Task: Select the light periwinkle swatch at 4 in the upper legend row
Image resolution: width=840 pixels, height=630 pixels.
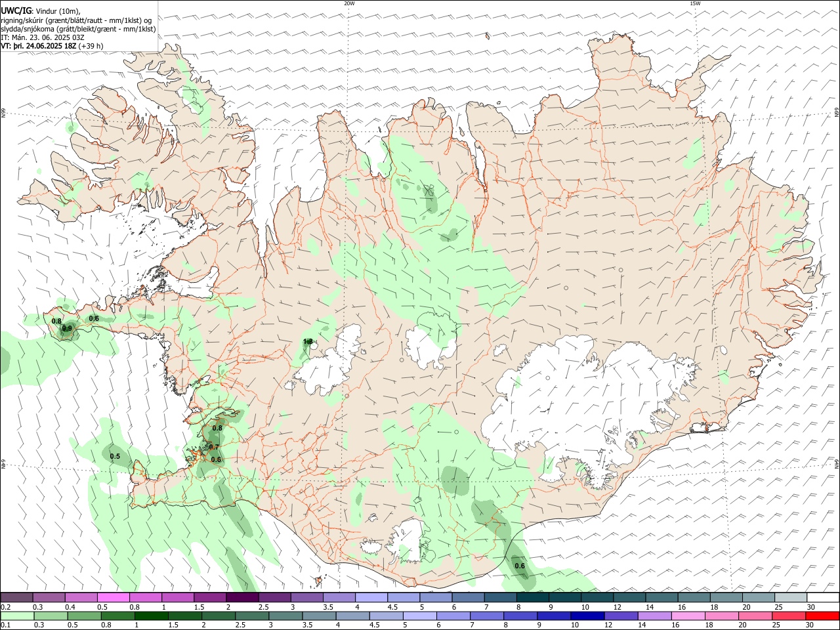Action: click(x=371, y=598)
